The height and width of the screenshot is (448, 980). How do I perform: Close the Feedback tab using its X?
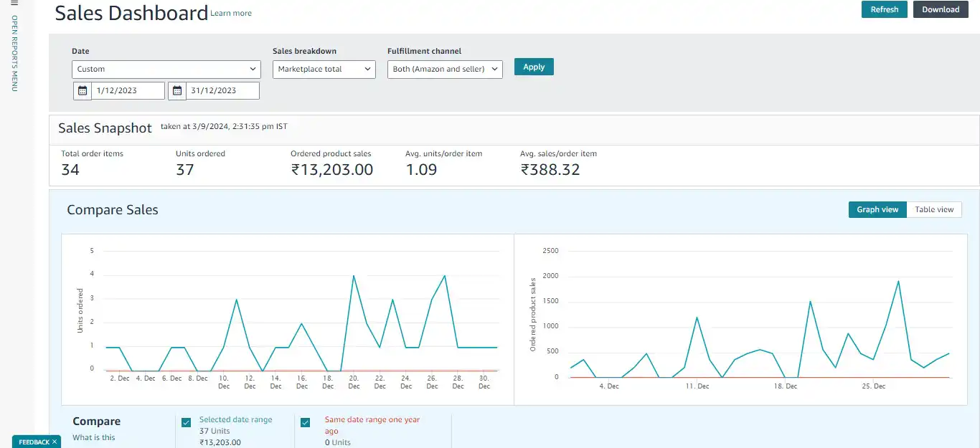(55, 442)
